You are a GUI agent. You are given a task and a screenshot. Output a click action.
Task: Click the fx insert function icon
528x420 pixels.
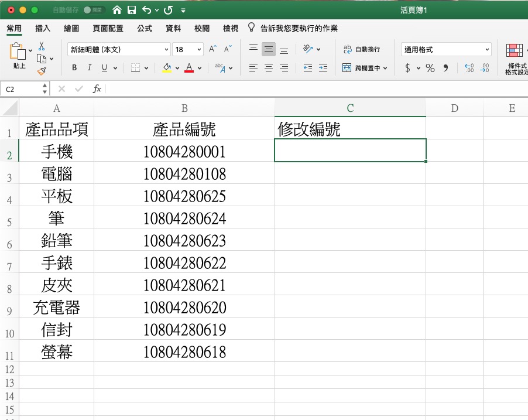pos(97,88)
